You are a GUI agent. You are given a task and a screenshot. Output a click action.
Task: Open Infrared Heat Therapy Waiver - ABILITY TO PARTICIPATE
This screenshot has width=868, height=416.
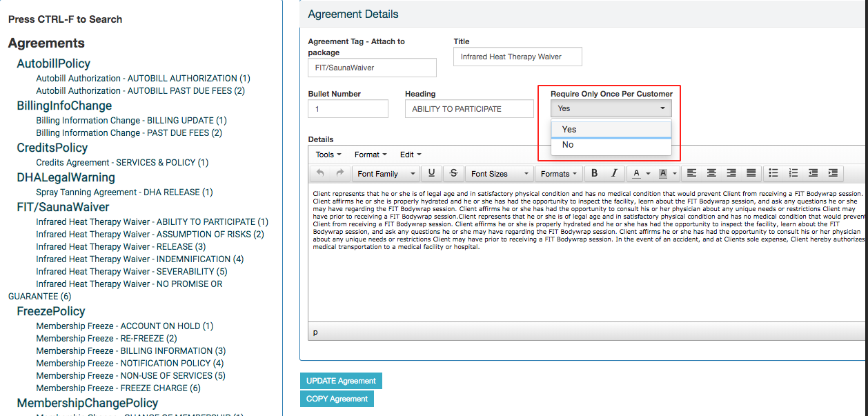[152, 222]
